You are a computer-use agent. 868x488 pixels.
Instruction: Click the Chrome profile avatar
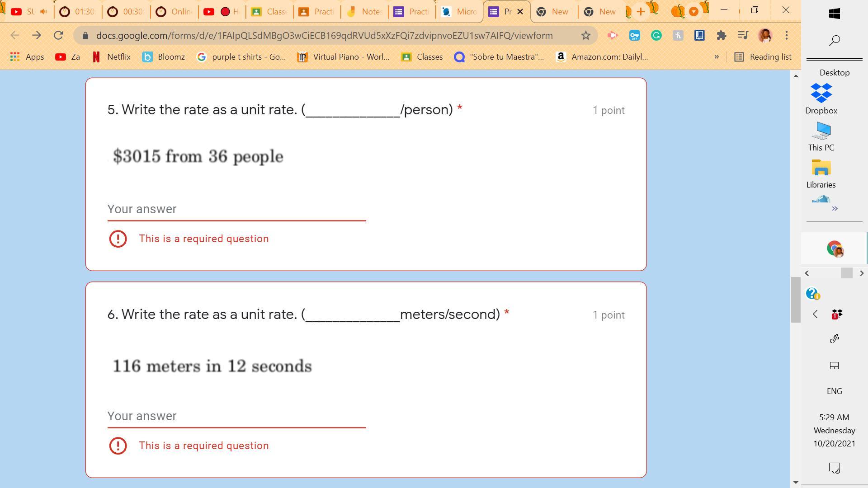(765, 35)
